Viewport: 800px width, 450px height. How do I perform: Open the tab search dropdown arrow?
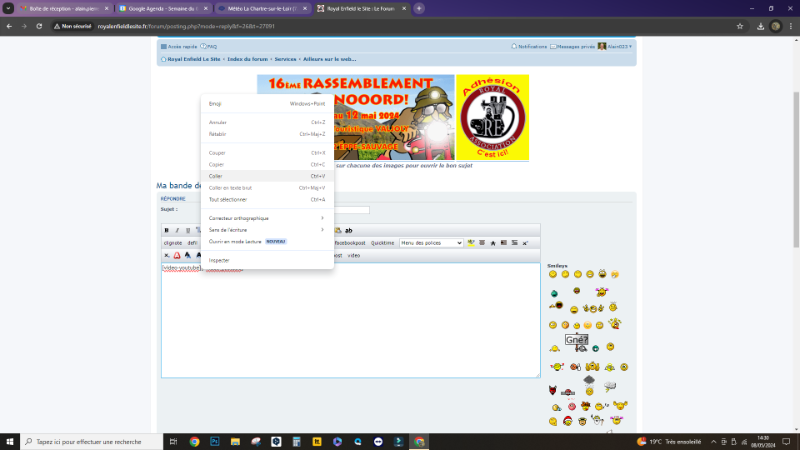[x=8, y=9]
